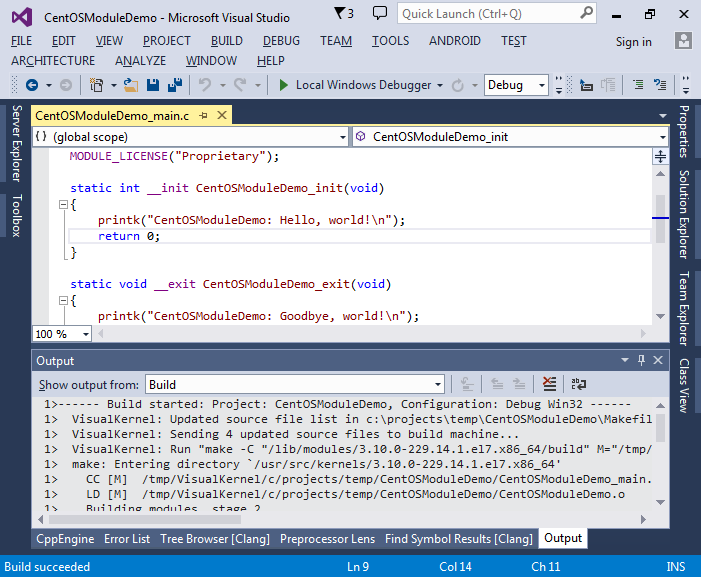Open the BUILD menu
The height and width of the screenshot is (577, 701).
[227, 41]
